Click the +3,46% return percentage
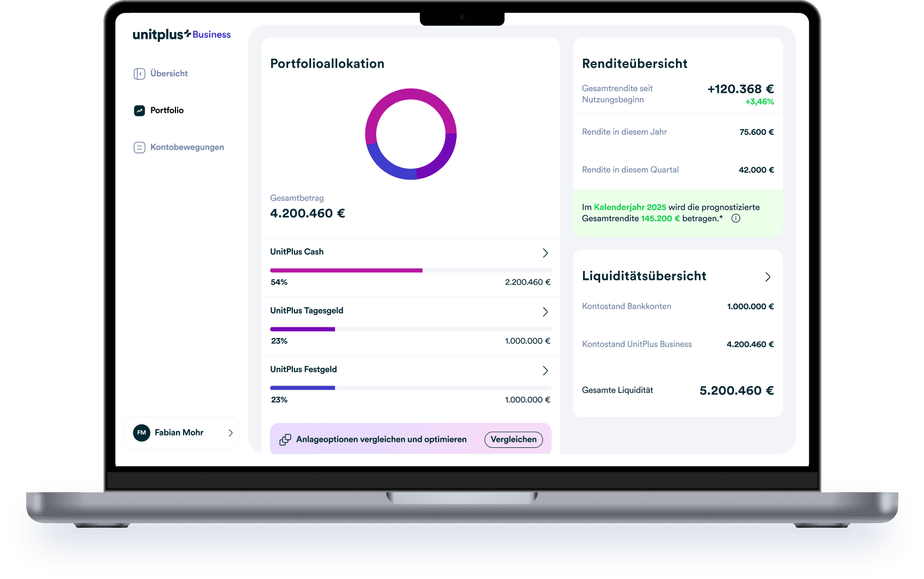The width and height of the screenshot is (924, 579). [x=760, y=102]
